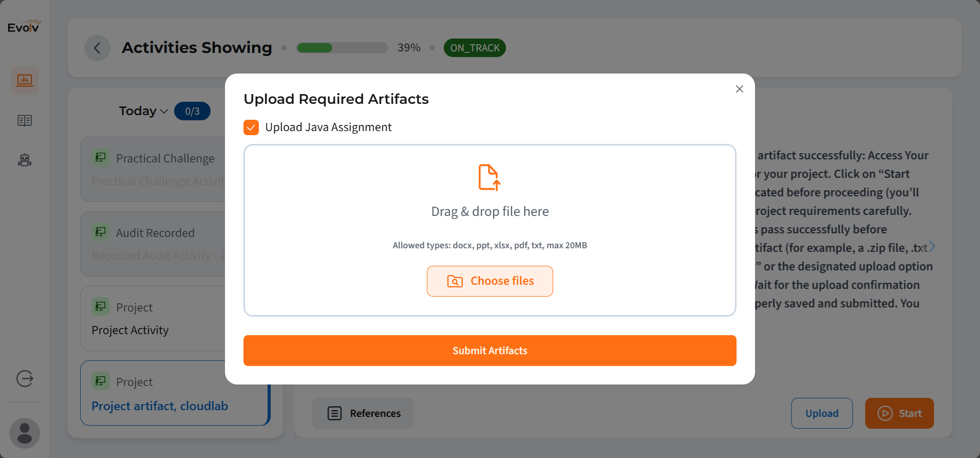Click the Choose files button
Screen dimensions: 980x458
coord(489,281)
